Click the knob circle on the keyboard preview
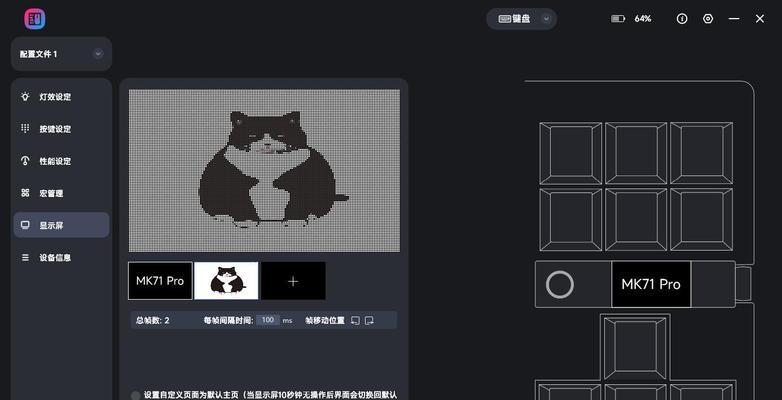Screen dimensions: 782x400 560,285
